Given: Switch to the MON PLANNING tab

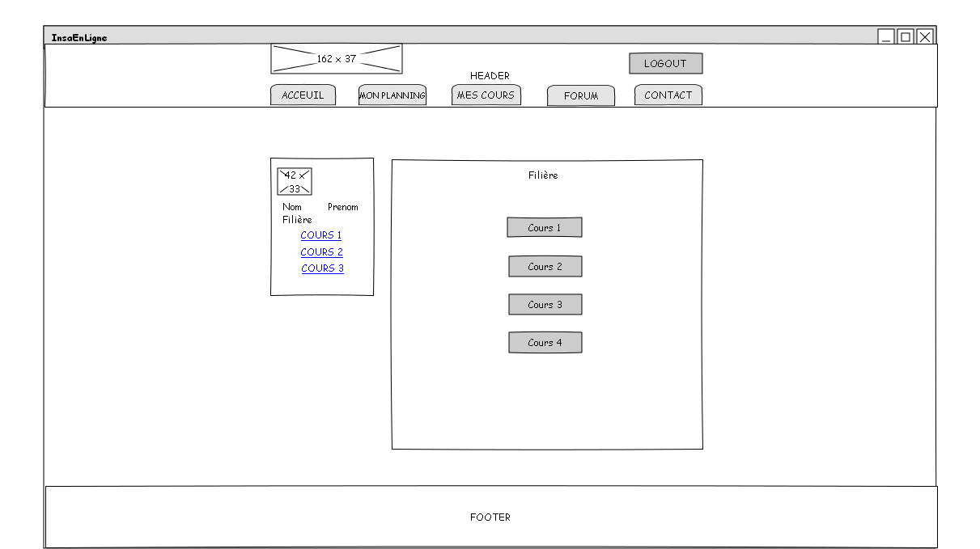Looking at the screenshot, I should pos(392,95).
